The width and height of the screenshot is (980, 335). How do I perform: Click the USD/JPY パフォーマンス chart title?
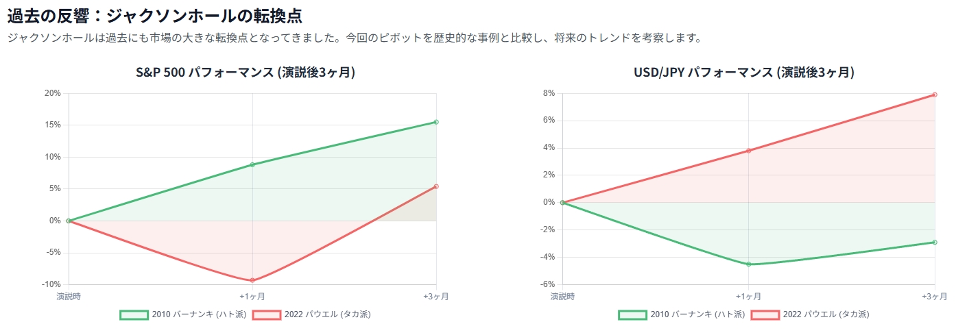point(743,73)
